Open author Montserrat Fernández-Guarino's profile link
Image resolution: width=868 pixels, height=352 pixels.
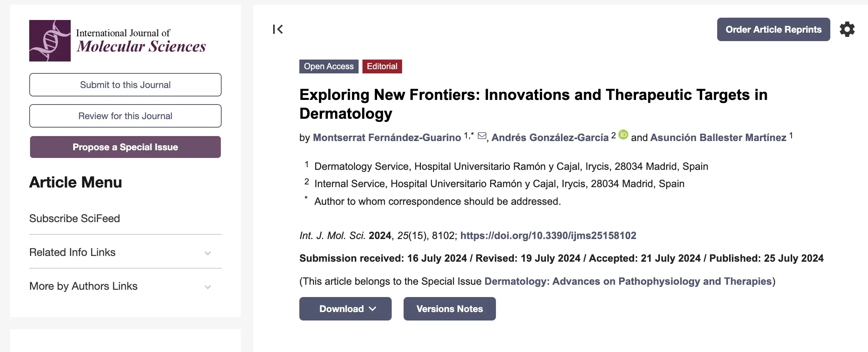pyautogui.click(x=387, y=138)
